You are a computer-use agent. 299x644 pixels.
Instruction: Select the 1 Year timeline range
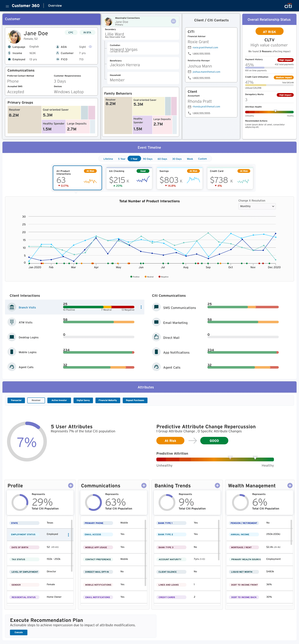[134, 159]
